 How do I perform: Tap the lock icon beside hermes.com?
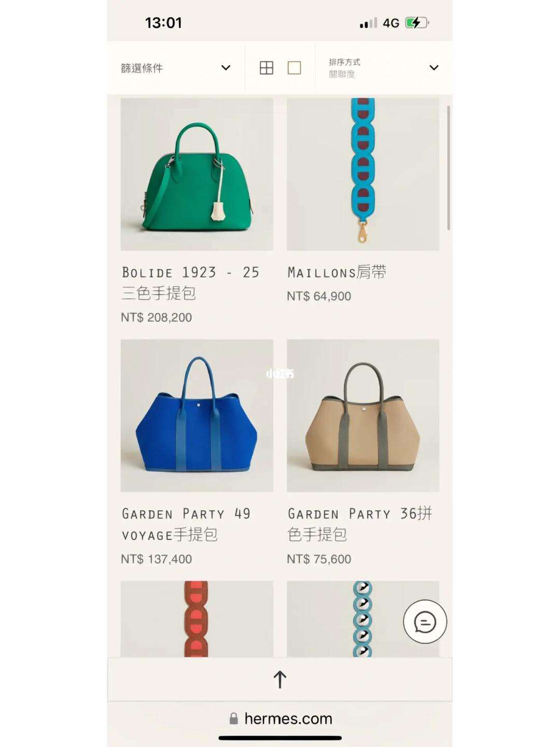(234, 718)
